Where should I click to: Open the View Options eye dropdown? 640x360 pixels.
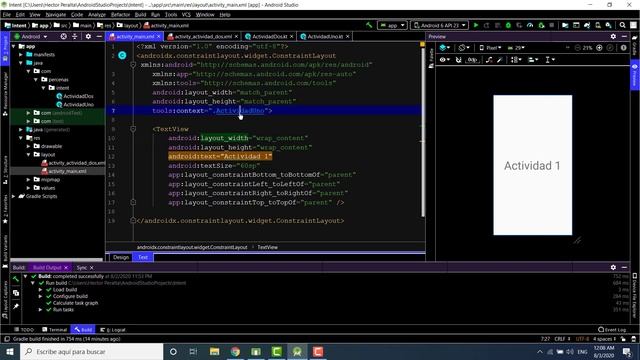pos(444,60)
